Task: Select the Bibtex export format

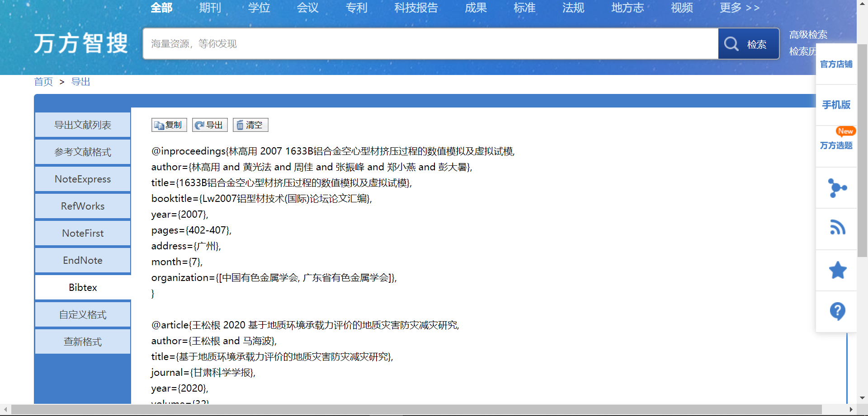Action: click(x=83, y=287)
